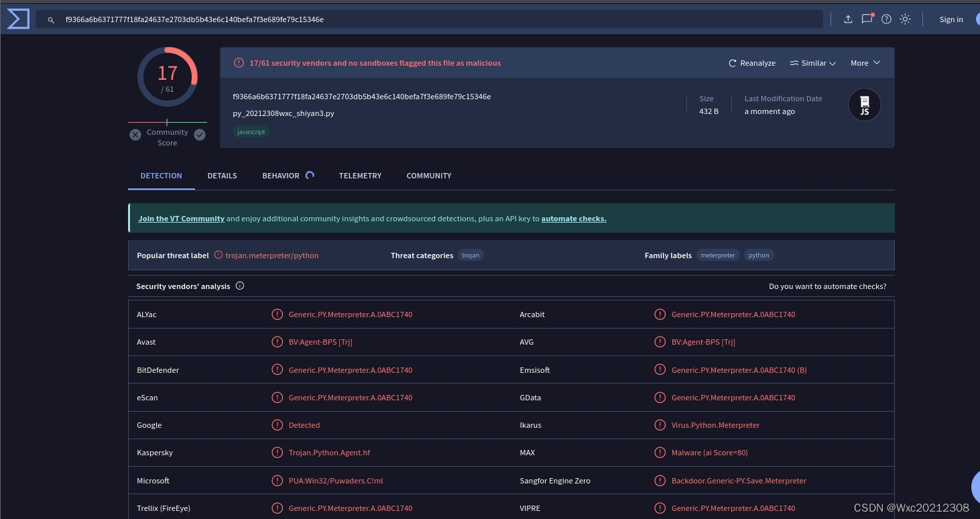Click the Kaspersky vendor name
Viewport: 980px width, 519px height.
[155, 453]
